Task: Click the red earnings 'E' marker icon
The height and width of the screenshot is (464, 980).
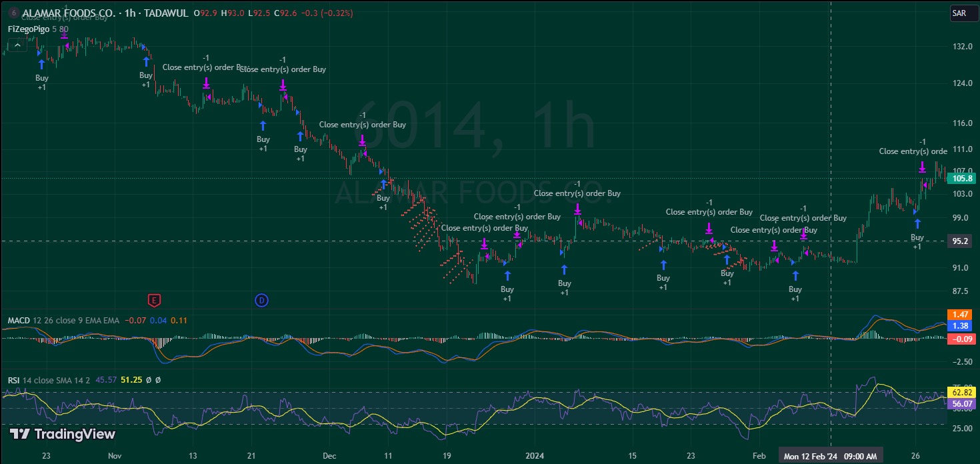Action: click(155, 301)
